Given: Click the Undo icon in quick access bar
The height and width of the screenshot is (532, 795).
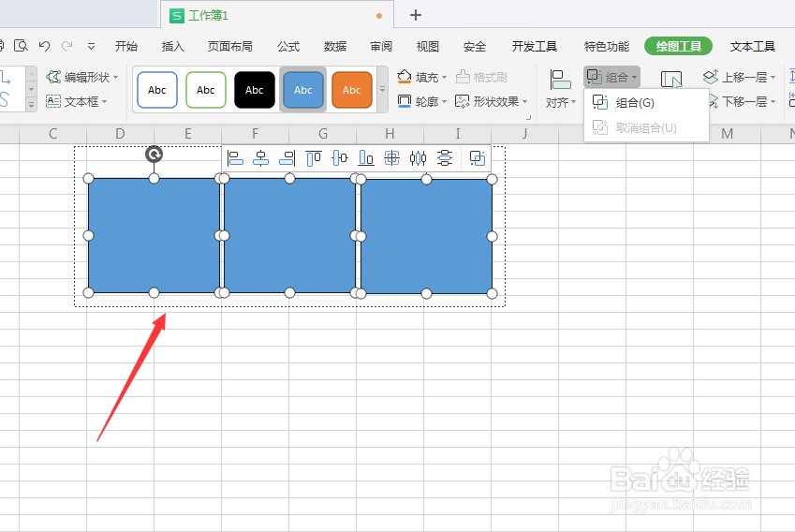Looking at the screenshot, I should (45, 46).
